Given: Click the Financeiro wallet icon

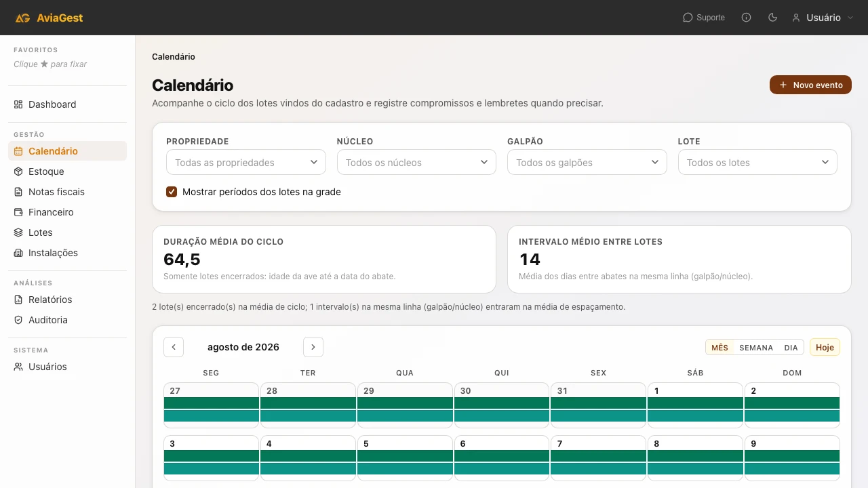Looking at the screenshot, I should tap(18, 212).
